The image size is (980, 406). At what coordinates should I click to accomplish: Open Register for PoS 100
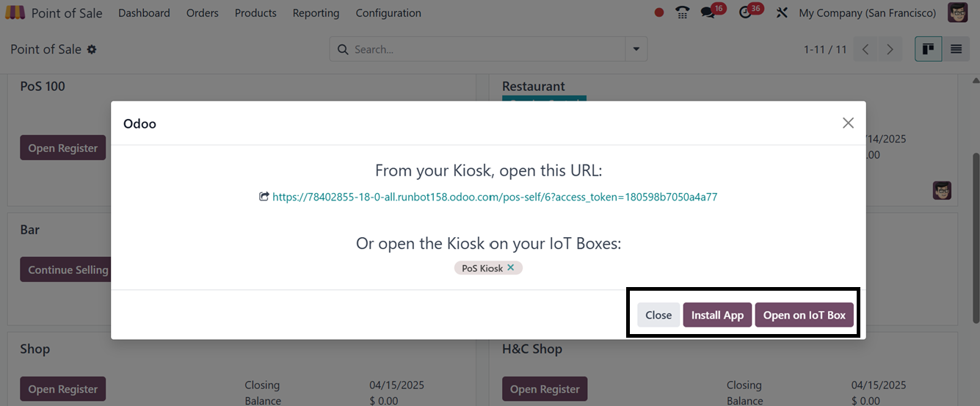click(63, 148)
